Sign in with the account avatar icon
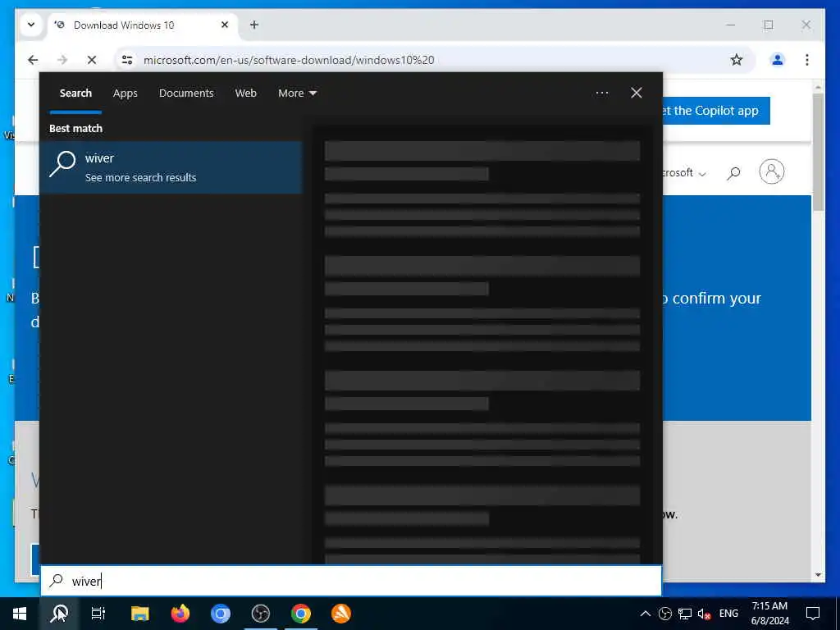 click(771, 172)
